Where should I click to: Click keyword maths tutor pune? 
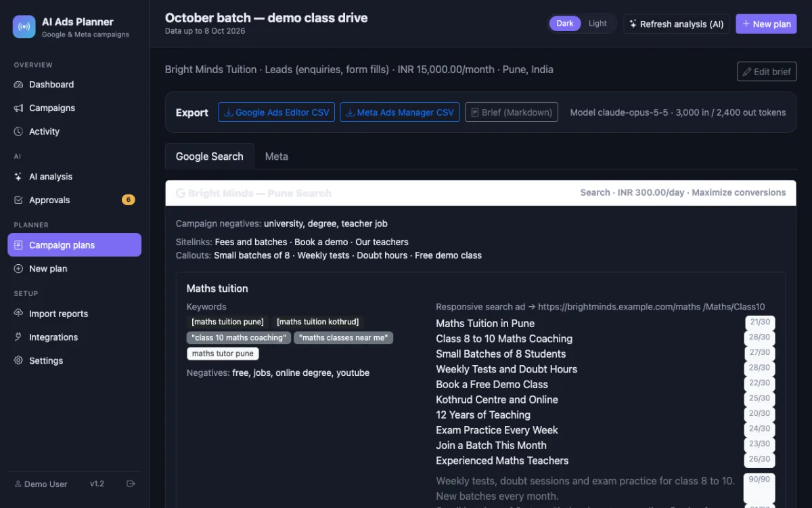pyautogui.click(x=223, y=354)
